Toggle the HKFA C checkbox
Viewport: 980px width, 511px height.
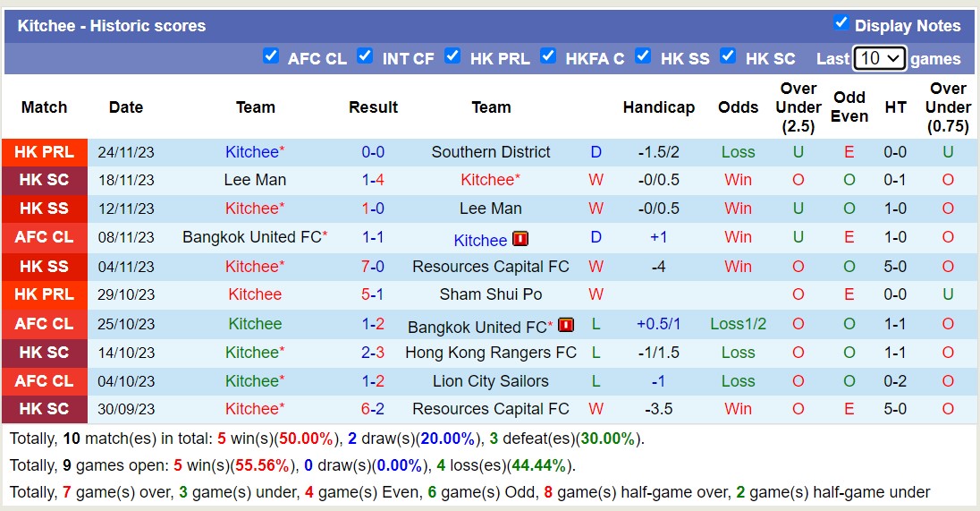click(x=548, y=56)
